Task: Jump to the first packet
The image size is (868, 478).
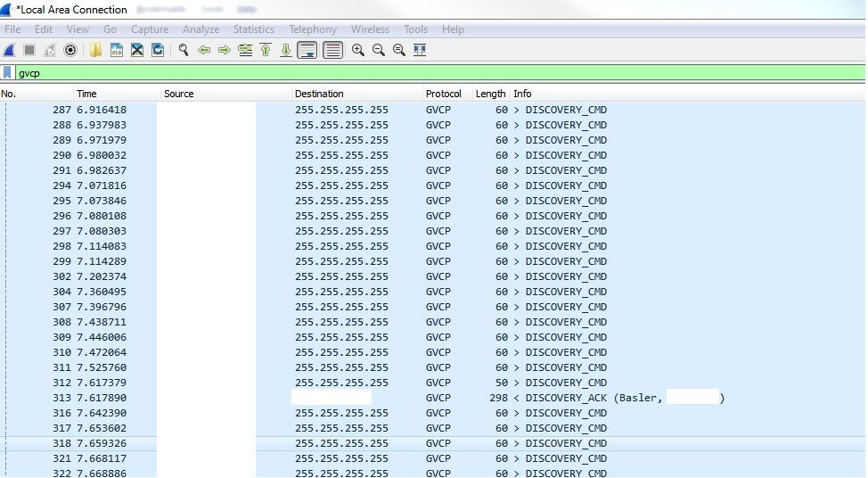Action: (266, 51)
